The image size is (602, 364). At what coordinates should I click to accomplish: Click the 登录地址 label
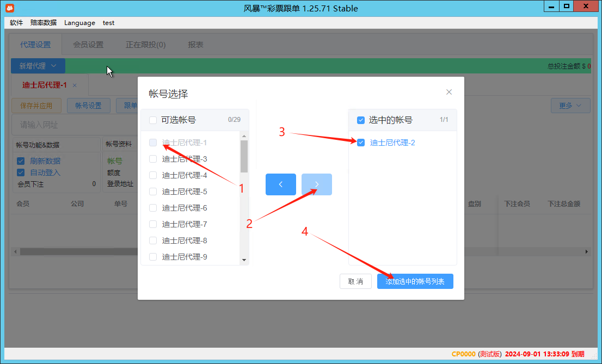tap(120, 184)
